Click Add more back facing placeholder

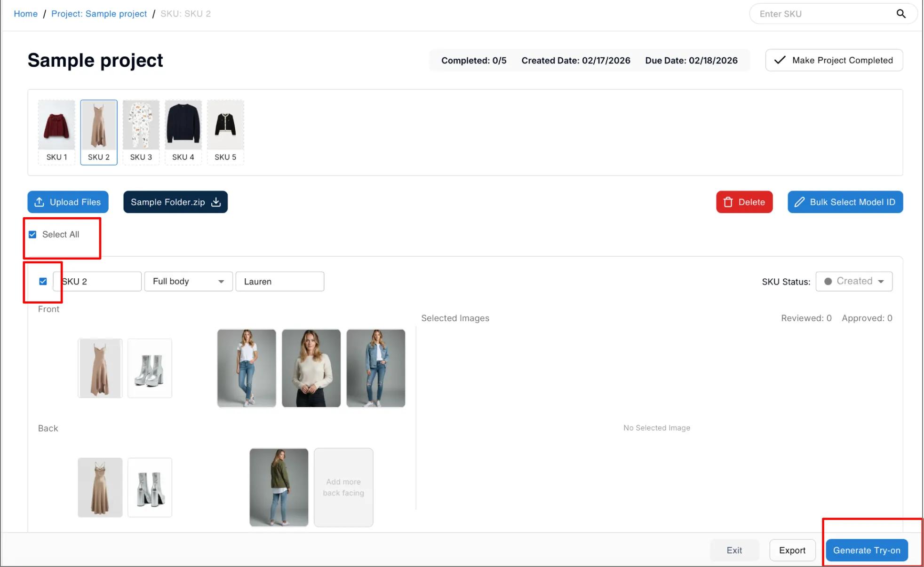pos(343,487)
